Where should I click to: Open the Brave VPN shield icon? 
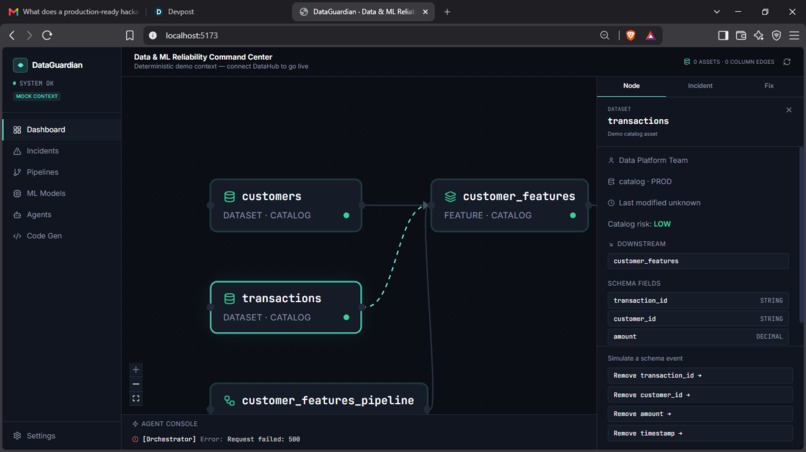point(777,35)
